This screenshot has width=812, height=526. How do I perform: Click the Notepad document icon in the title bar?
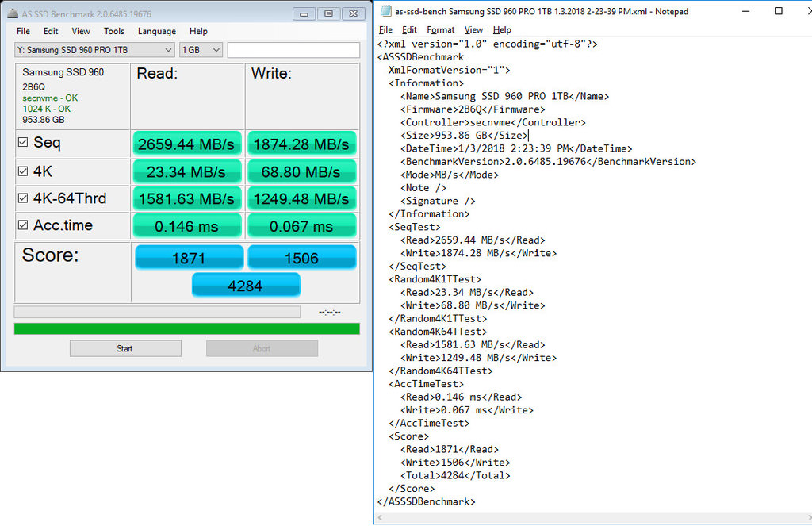click(x=386, y=11)
